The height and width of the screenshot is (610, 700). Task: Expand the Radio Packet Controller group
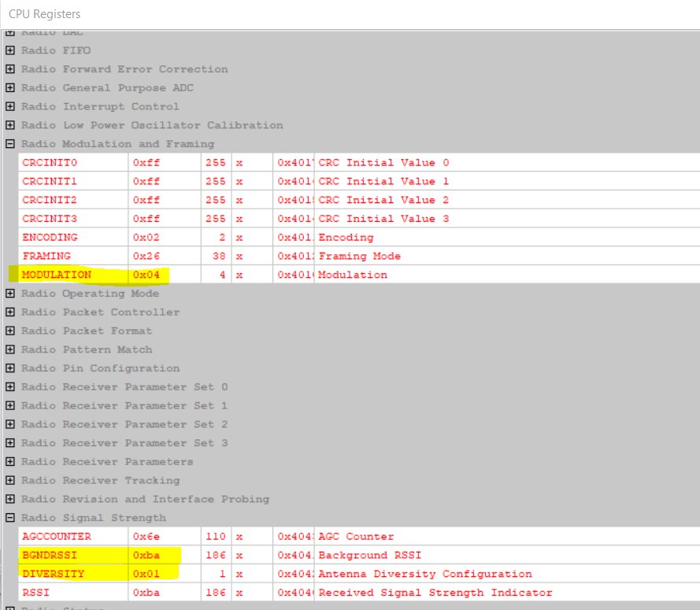coord(10,312)
